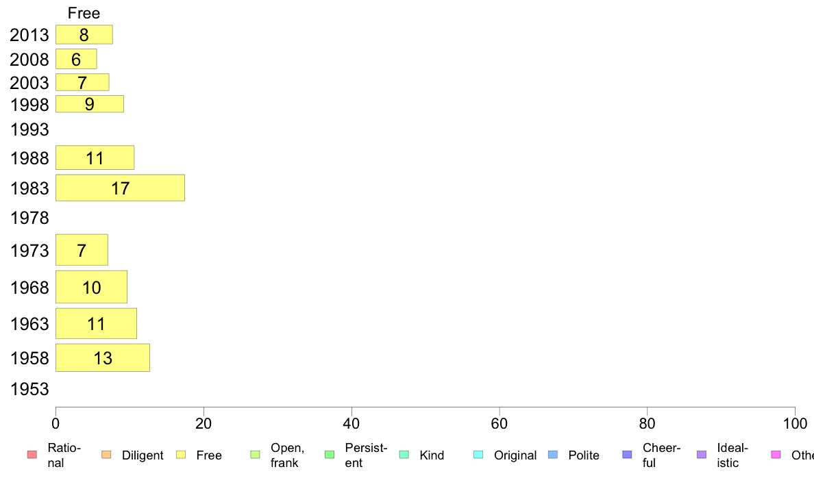
Task: Click the 1983 bar showing 17
Action: pyautogui.click(x=121, y=188)
